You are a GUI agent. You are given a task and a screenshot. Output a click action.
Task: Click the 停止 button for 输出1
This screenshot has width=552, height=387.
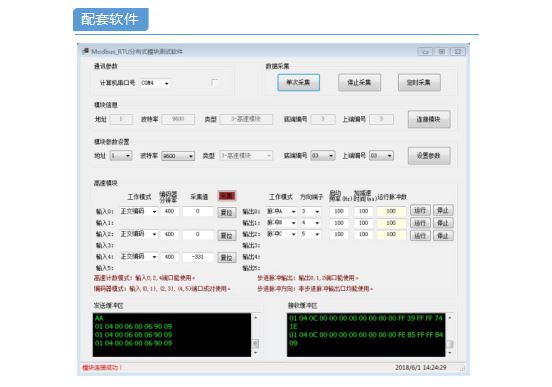click(443, 223)
